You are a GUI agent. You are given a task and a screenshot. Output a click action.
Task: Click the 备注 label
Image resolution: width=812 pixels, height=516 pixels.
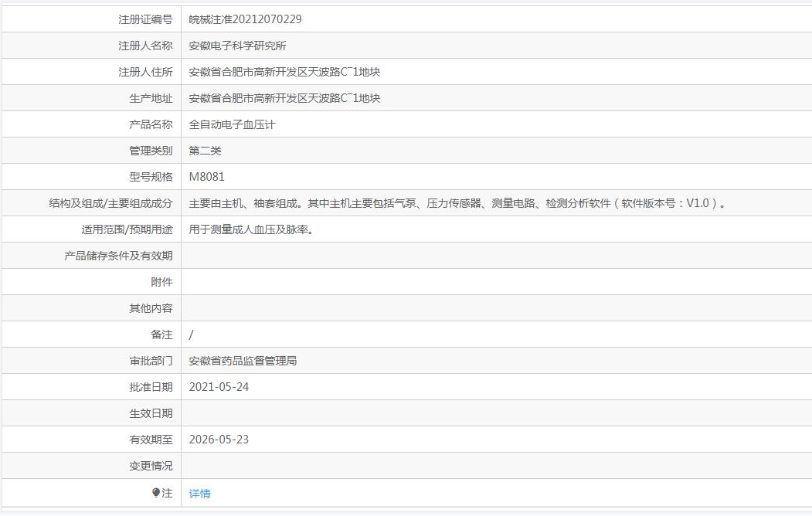[x=161, y=334]
